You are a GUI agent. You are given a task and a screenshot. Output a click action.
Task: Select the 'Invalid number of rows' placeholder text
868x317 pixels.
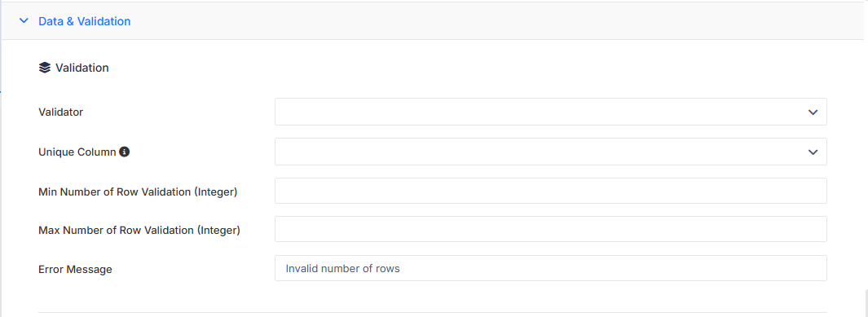(342, 268)
